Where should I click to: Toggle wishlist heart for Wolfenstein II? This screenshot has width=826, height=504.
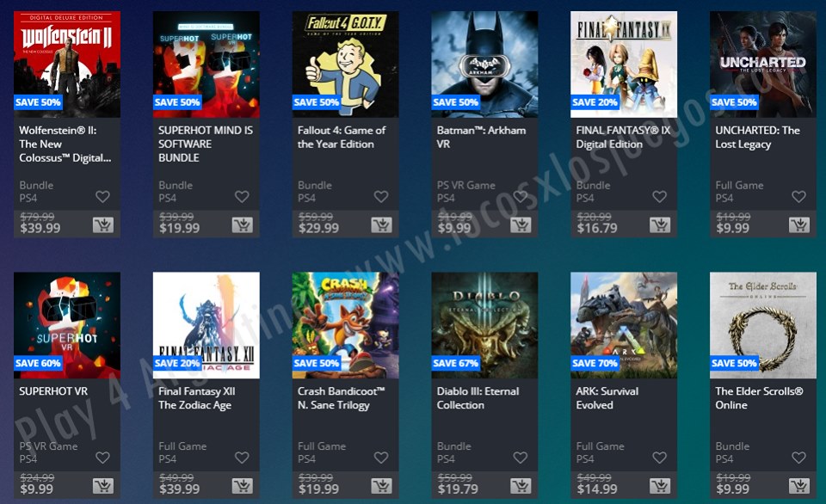coord(102,196)
